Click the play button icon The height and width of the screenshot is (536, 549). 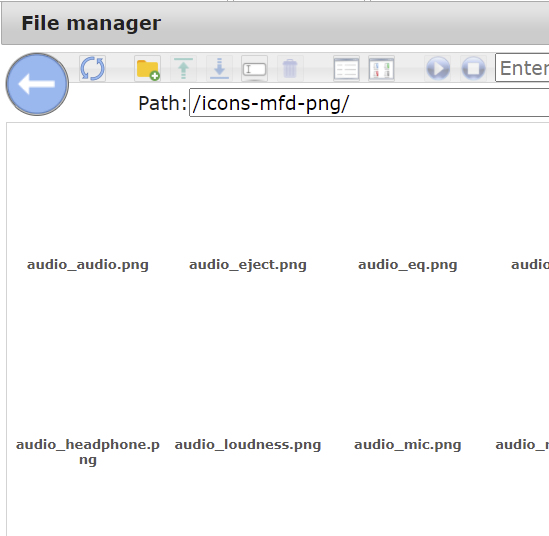(438, 68)
